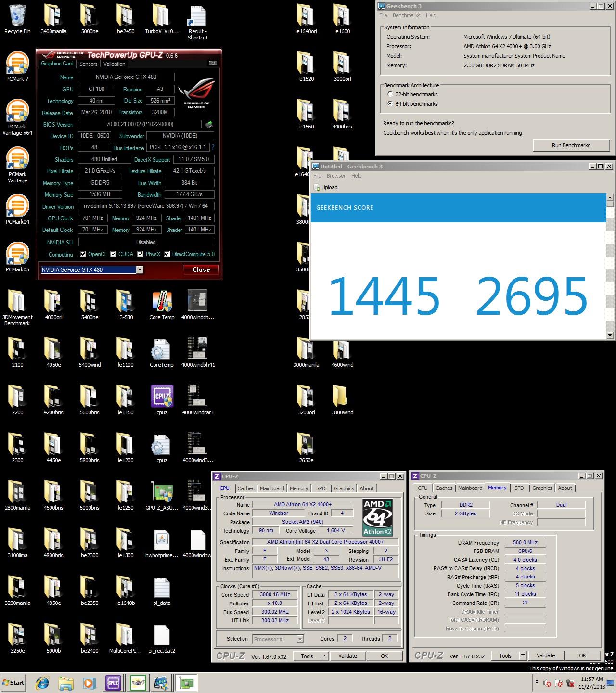
Task: Select 64-bit benchmarks radio button
Action: (x=390, y=103)
